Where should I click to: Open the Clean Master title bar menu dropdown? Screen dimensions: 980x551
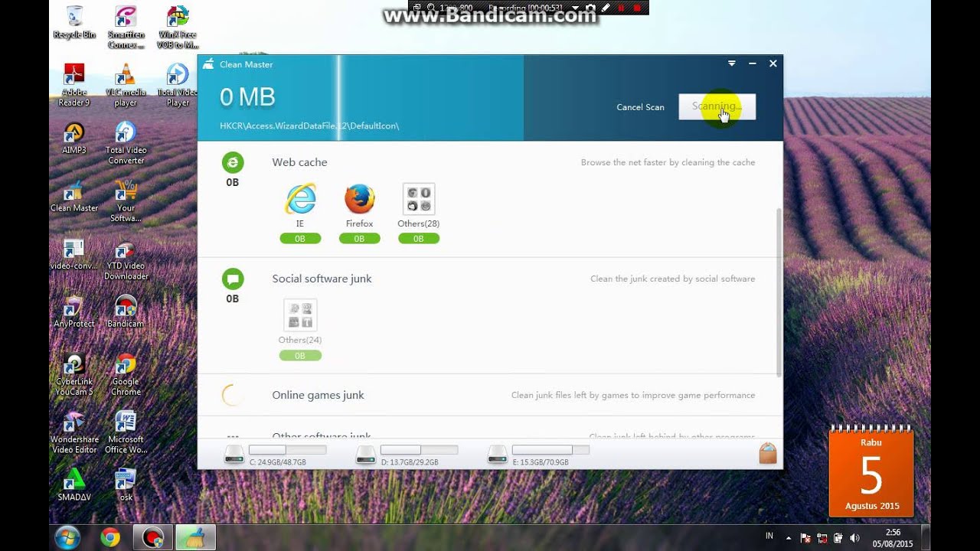coord(732,64)
